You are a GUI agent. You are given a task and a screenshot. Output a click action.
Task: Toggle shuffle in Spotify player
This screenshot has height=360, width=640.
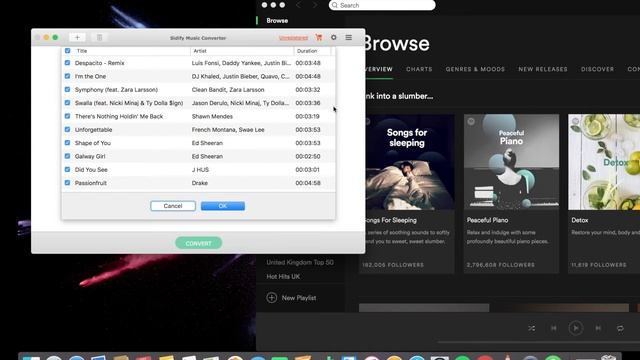(x=531, y=328)
